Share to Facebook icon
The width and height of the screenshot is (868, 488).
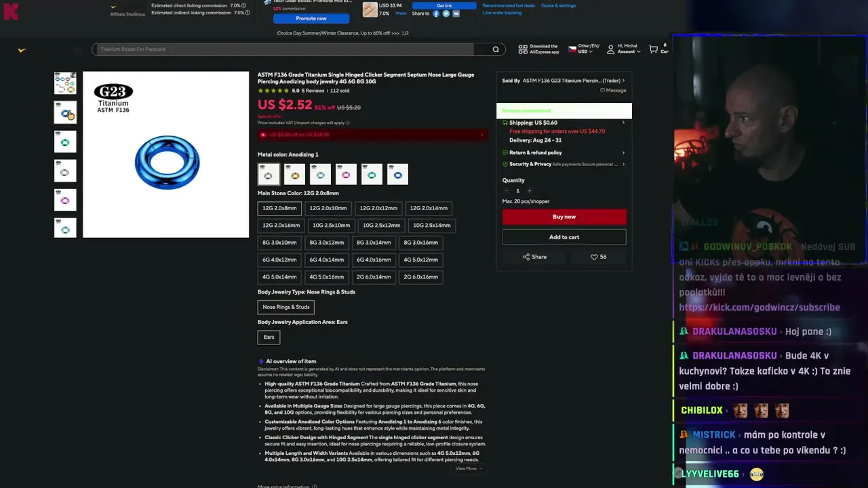[436, 14]
